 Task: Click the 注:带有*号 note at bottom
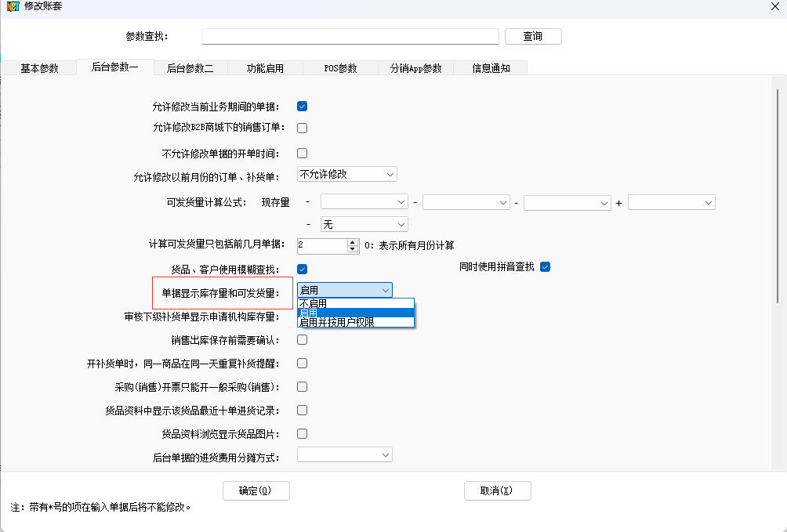pos(100,507)
